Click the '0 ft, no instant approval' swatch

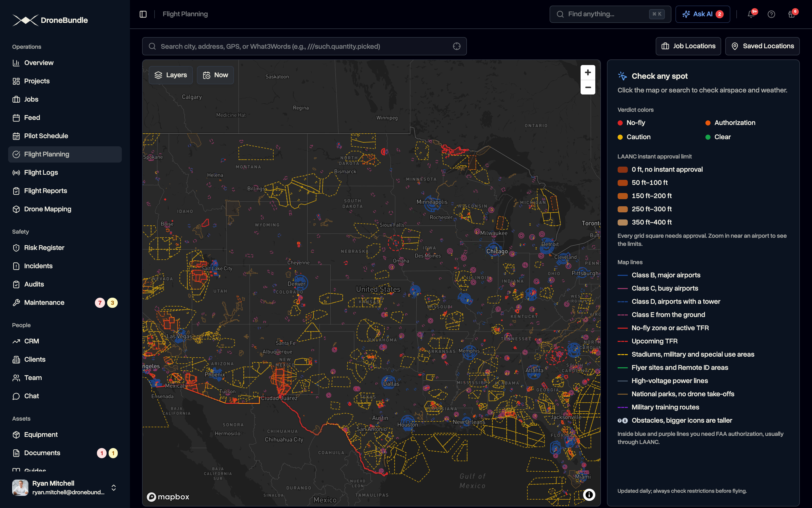622,170
